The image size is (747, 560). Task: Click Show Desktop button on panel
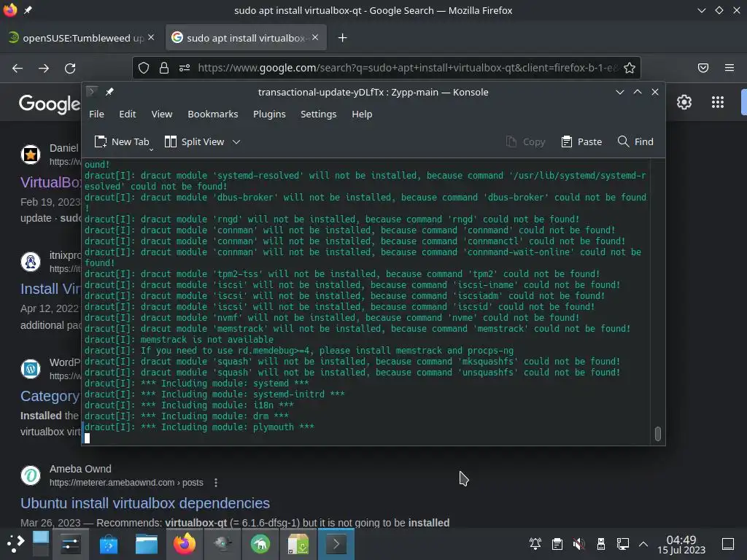tap(728, 544)
